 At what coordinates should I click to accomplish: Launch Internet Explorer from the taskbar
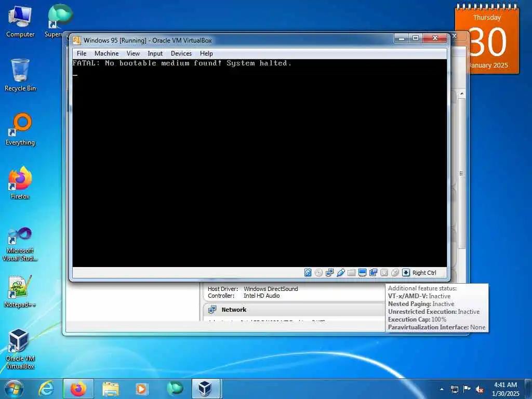(46, 389)
